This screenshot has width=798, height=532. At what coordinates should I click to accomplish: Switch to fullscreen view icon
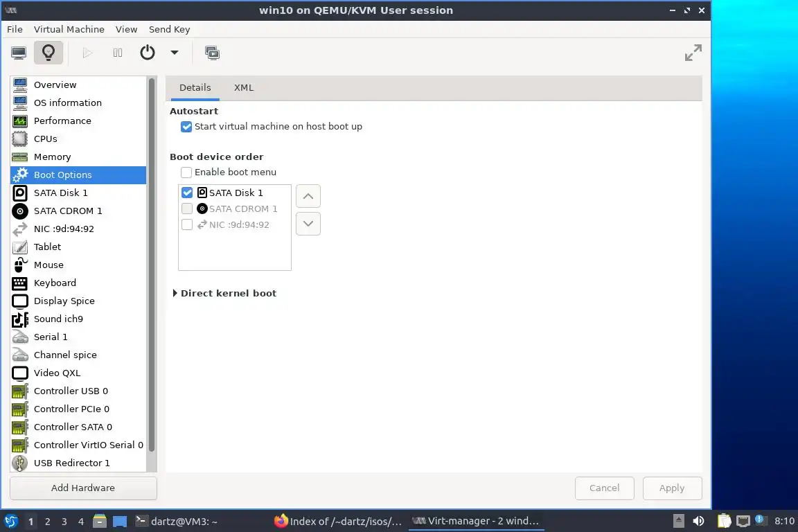[693, 53]
